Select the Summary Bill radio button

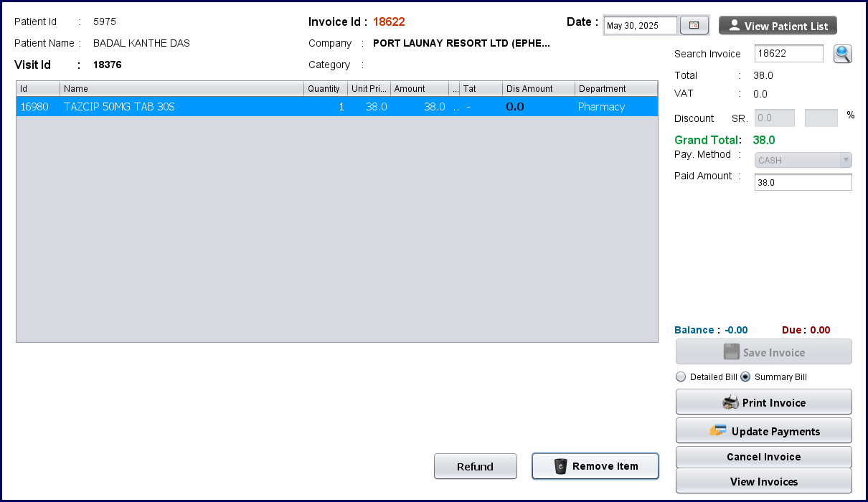click(745, 377)
